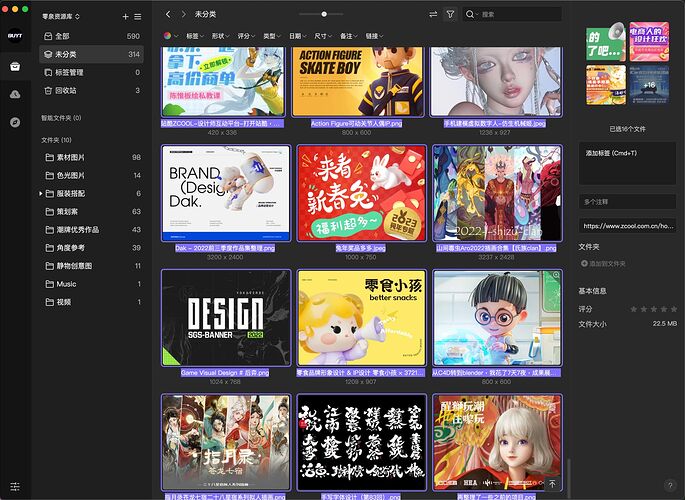Select the 素材图片 folder
The height and width of the screenshot is (500, 685).
[73, 157]
